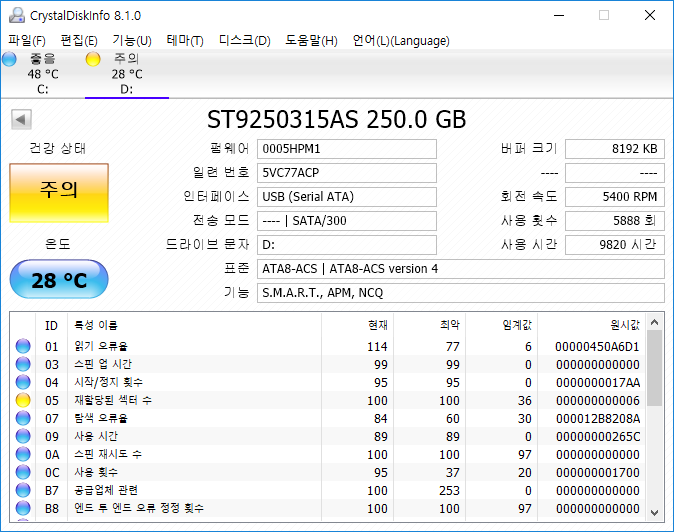The width and height of the screenshot is (674, 532).
Task: Click blue status icon for attribute 07
Action: click(x=23, y=418)
